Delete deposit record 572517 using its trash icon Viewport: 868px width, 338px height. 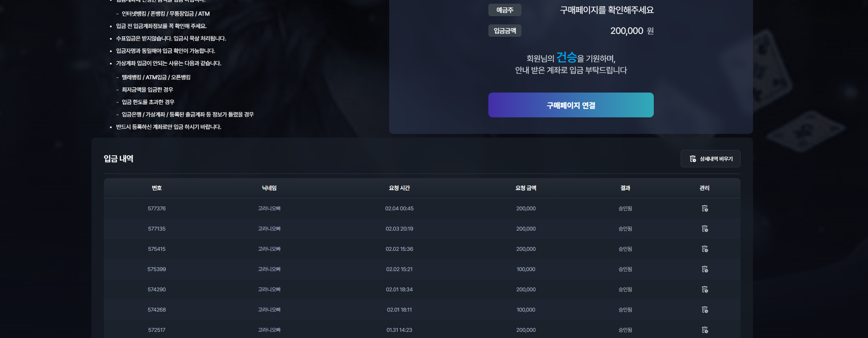coord(705,330)
